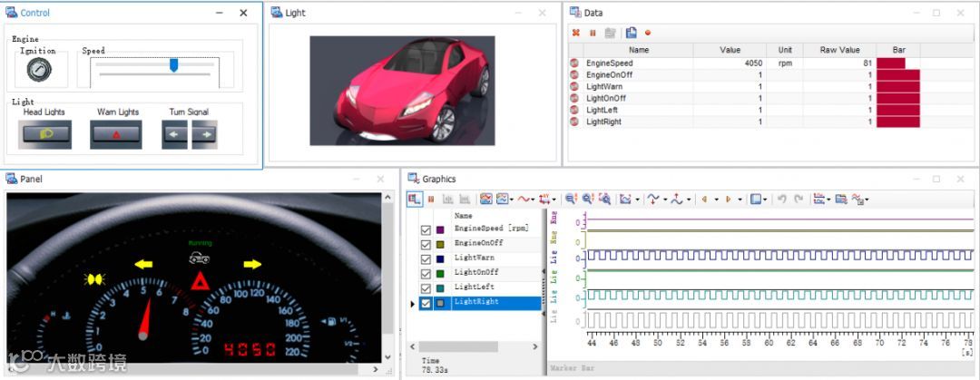Click the red X delete icon in Data toolbar
The width and height of the screenshot is (980, 380).
pyautogui.click(x=575, y=33)
